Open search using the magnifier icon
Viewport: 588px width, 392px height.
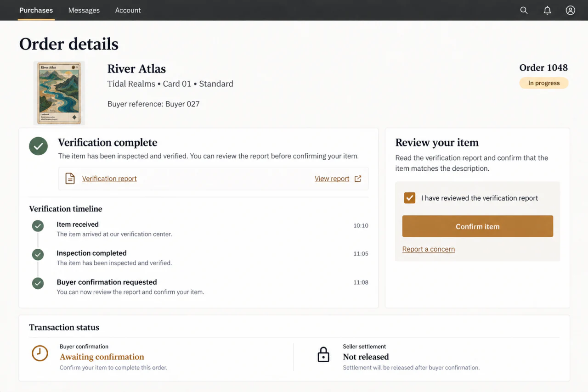[524, 10]
